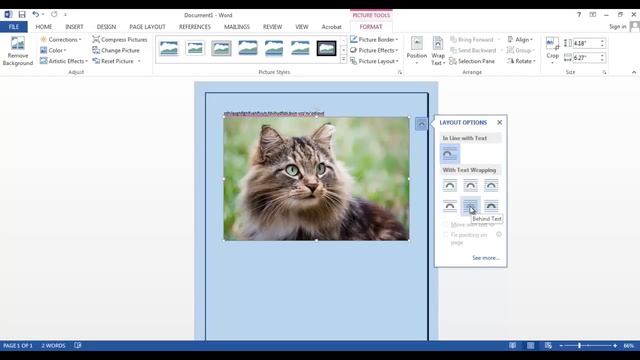Select third picture style thumbnail
Viewport: 640px width, 360px height.
[221, 48]
